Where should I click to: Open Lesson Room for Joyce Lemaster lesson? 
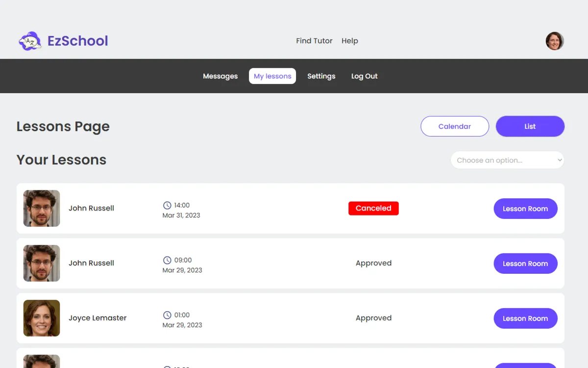(x=525, y=318)
